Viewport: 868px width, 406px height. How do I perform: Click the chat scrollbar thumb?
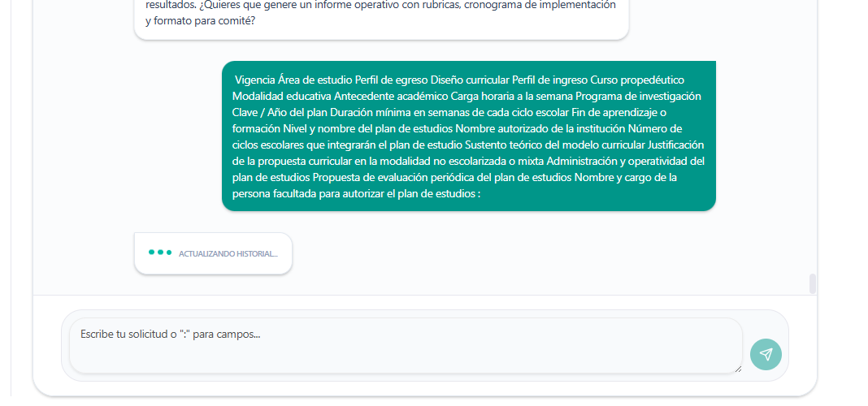[x=813, y=283]
